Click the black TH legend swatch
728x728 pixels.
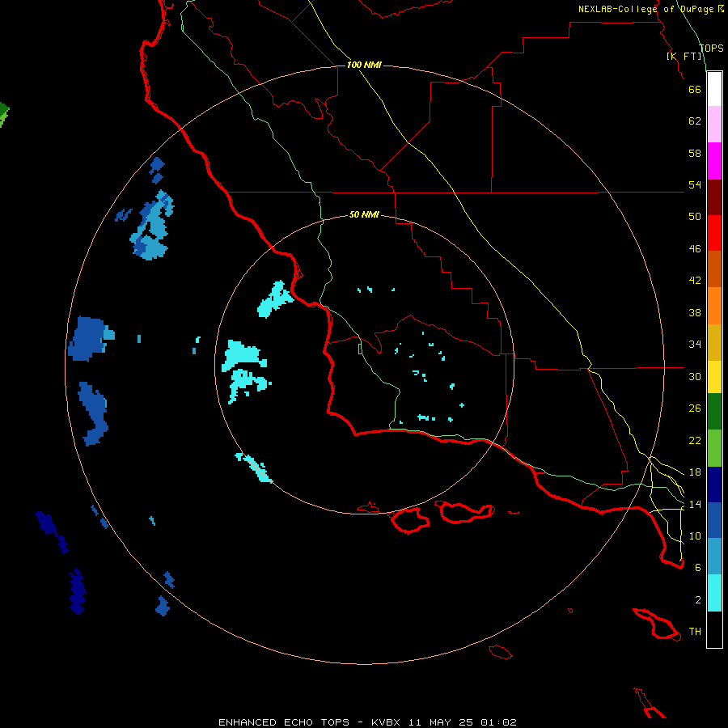(x=714, y=629)
